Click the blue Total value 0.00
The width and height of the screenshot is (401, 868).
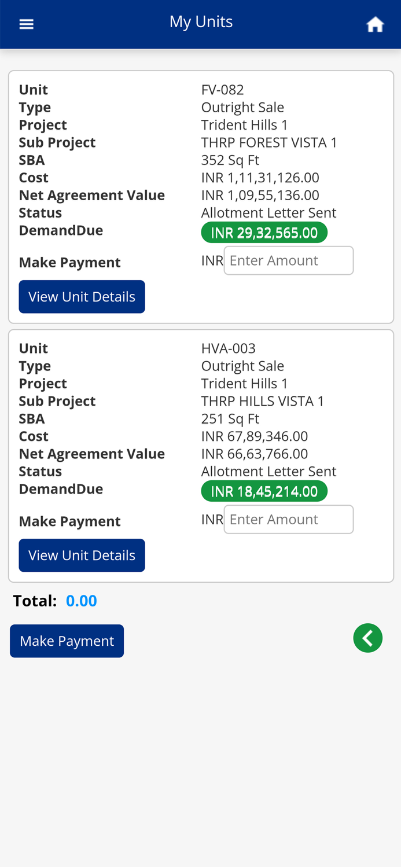(82, 600)
